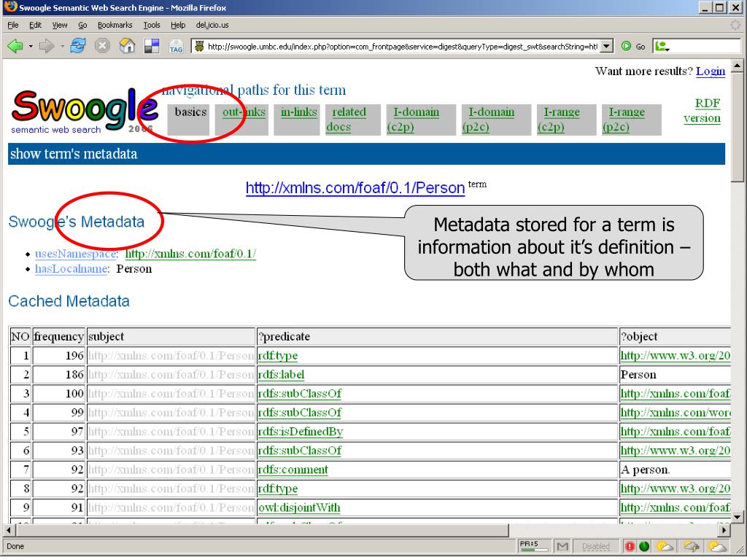
Task: Click the red exclamation status bar icon
Action: pos(630,546)
